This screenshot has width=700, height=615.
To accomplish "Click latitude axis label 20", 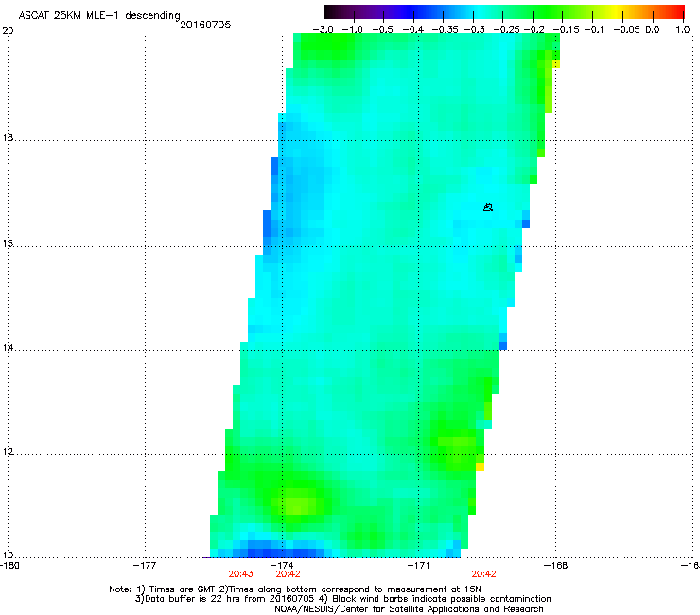I will (8, 31).
